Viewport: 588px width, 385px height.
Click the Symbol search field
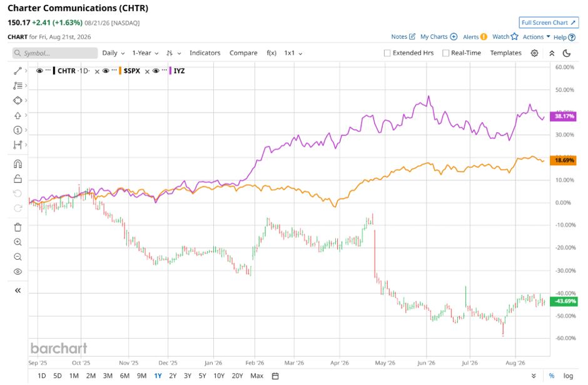coord(55,53)
